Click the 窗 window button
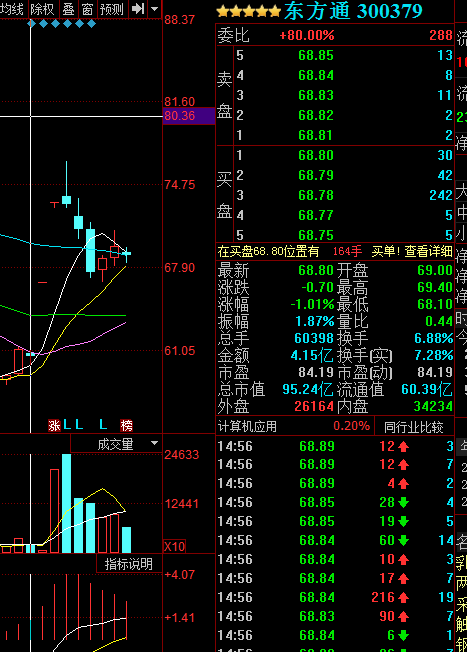The width and height of the screenshot is (467, 652). (87, 8)
